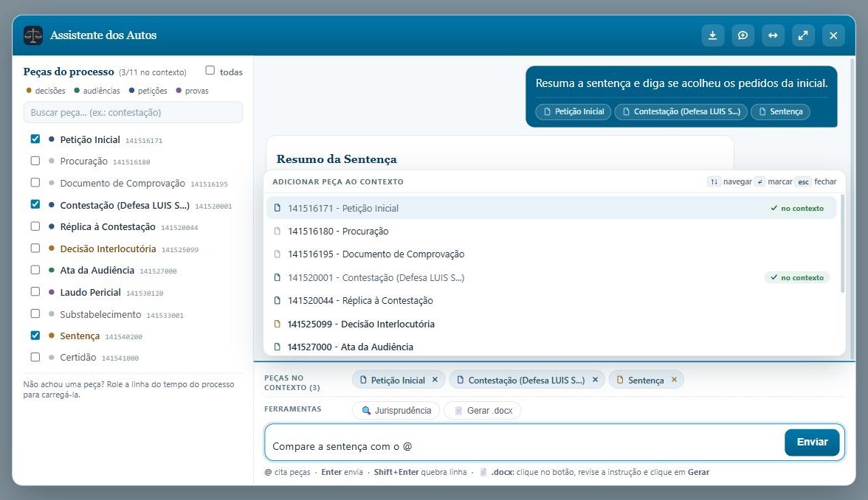Click file icon on Petição Inicial message chip
This screenshot has height=500, width=868.
547,112
